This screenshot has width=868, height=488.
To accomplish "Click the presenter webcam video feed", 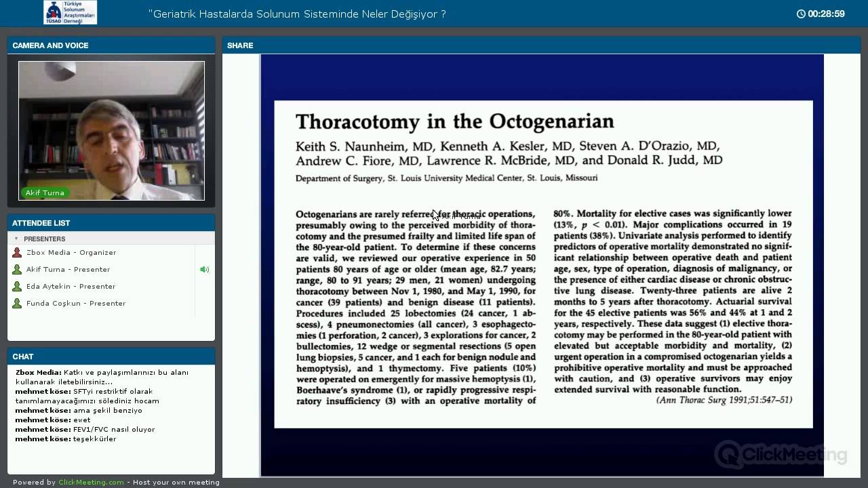I will pyautogui.click(x=111, y=131).
